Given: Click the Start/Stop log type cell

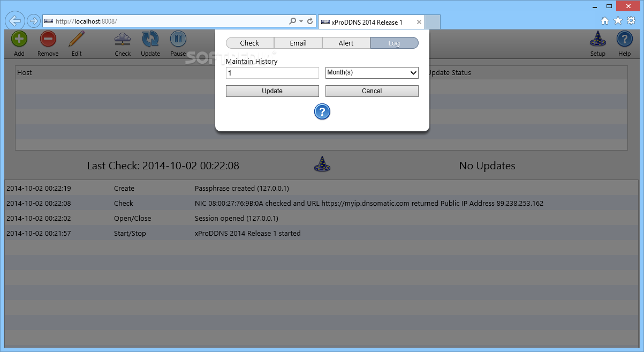Looking at the screenshot, I should (x=130, y=233).
